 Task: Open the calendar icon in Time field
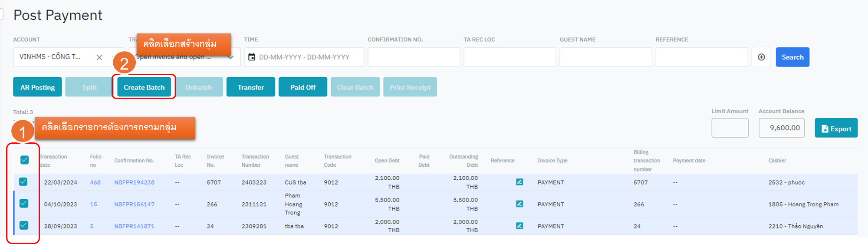tap(252, 57)
